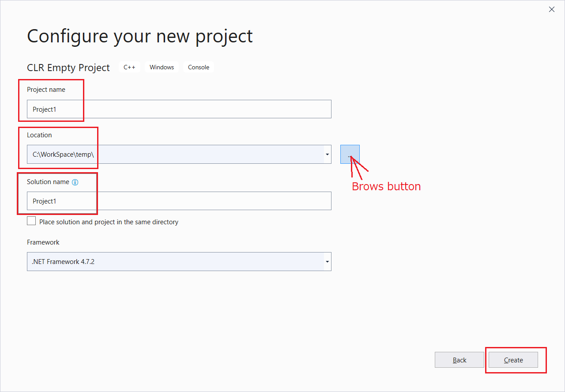Click the Console project type tag
Image resolution: width=565 pixels, height=392 pixels.
click(199, 67)
